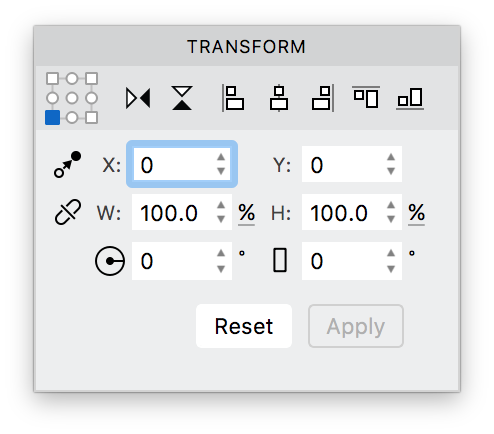Align objects to right edge
Viewport: 494px width, 434px height.
323,98
